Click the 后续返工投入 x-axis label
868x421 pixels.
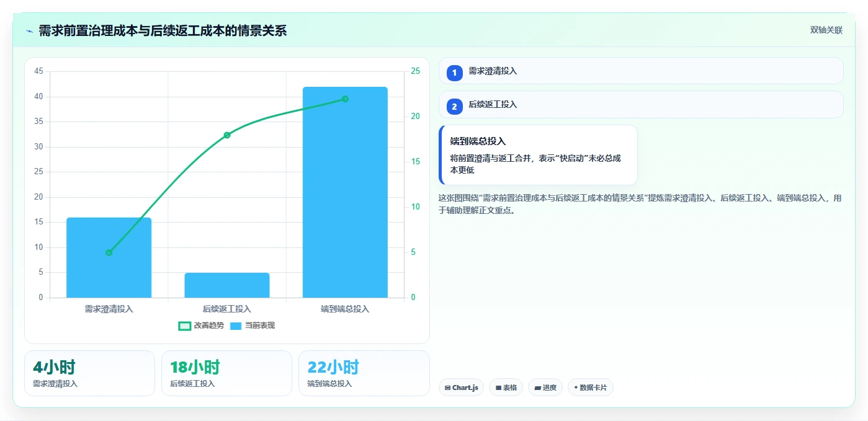[x=227, y=309]
